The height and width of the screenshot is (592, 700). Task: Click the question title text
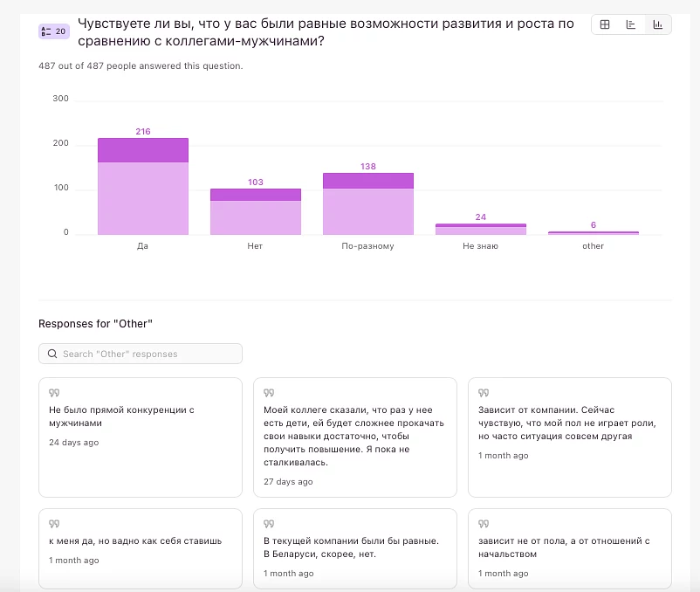coord(326,32)
